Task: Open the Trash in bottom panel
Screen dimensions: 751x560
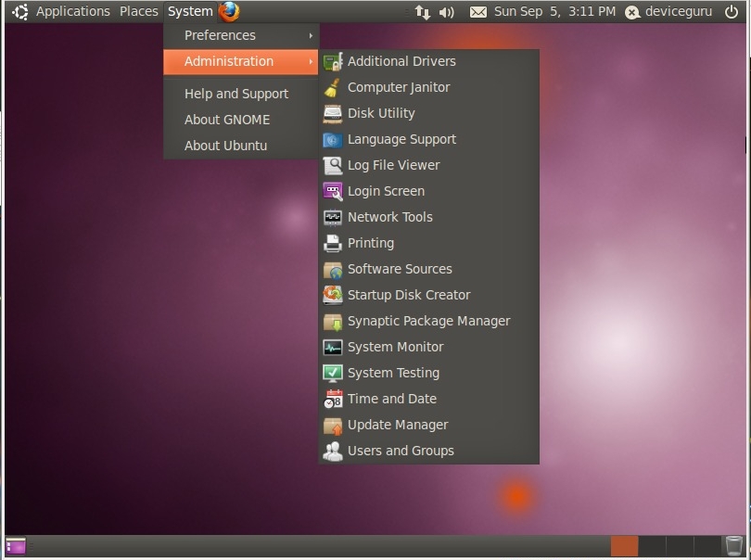Action: tap(733, 545)
